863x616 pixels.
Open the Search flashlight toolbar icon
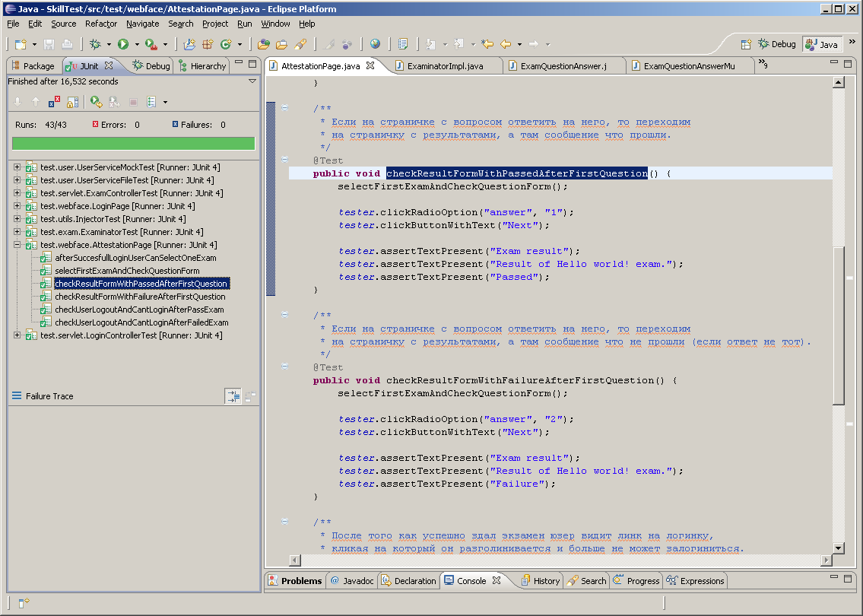[301, 44]
